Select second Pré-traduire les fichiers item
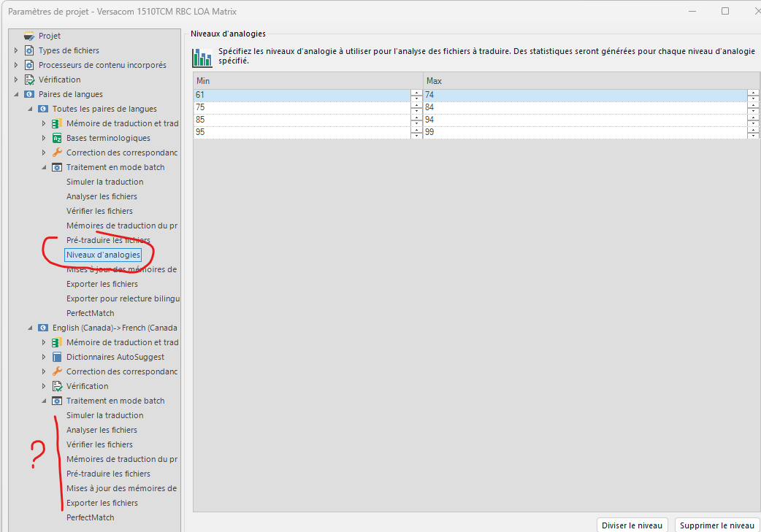The width and height of the screenshot is (761, 532). pyautogui.click(x=108, y=474)
